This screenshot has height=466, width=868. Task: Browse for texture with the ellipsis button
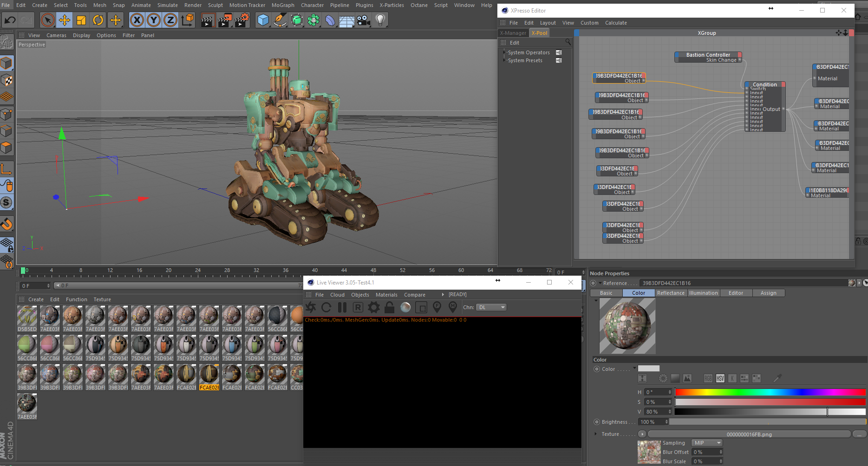coord(860,434)
